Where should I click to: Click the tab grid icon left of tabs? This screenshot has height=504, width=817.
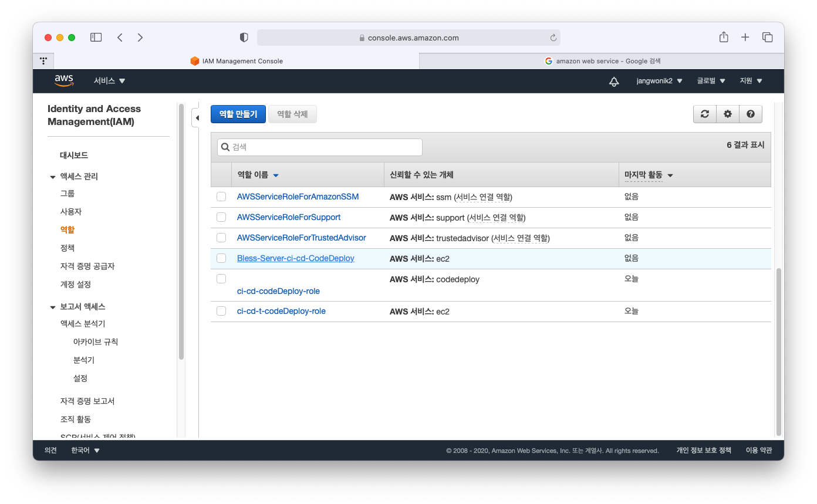pyautogui.click(x=43, y=60)
